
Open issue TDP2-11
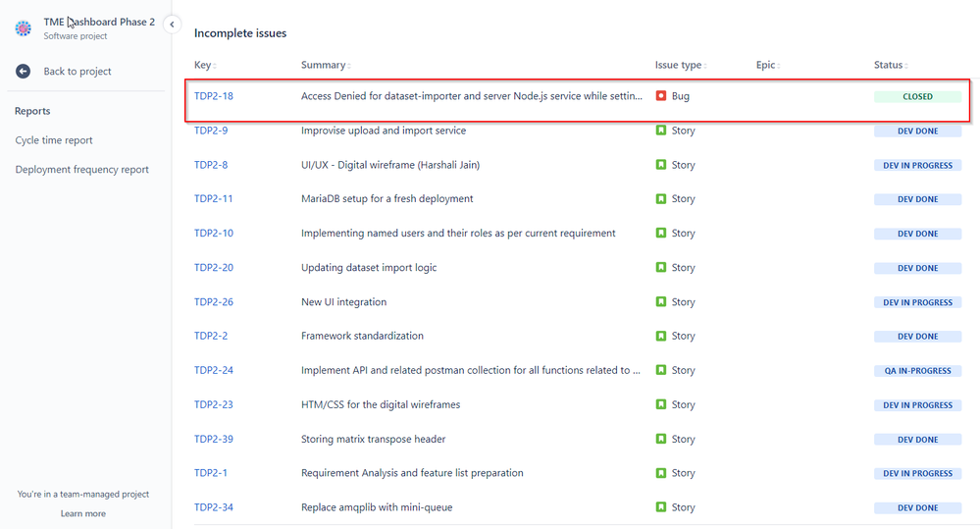(x=213, y=199)
